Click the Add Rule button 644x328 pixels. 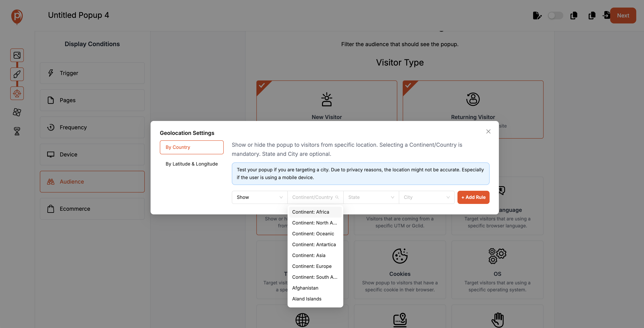pyautogui.click(x=473, y=197)
